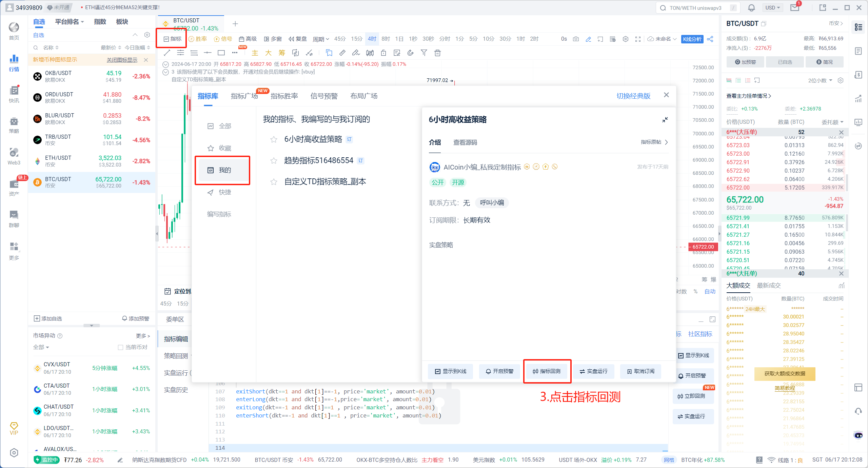Select the rectangle drawing tool
868x468 pixels.
pyautogui.click(x=221, y=53)
